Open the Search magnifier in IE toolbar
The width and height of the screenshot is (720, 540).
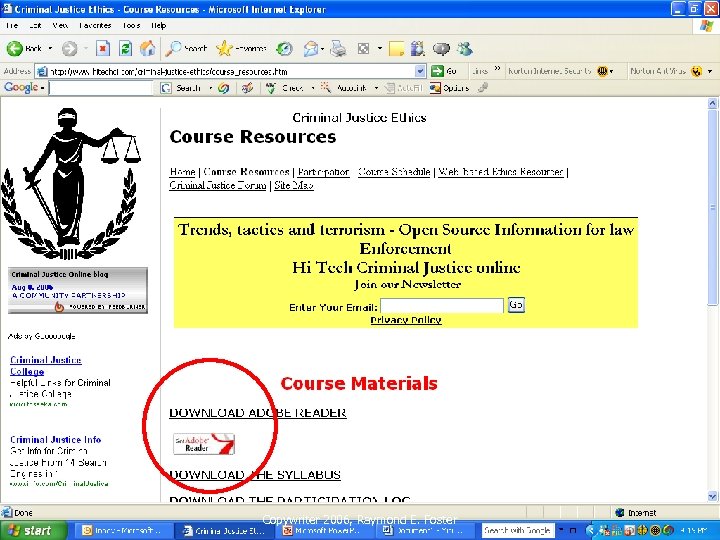point(186,48)
